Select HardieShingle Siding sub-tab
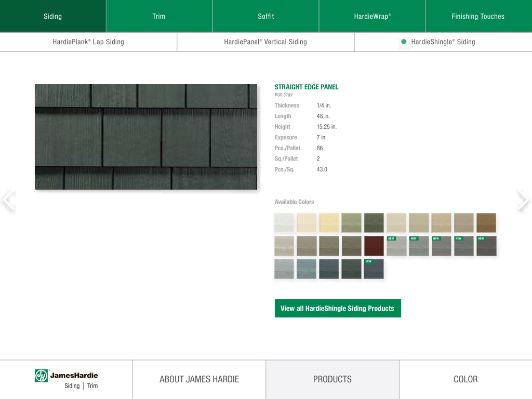This screenshot has width=532, height=399. tap(443, 42)
